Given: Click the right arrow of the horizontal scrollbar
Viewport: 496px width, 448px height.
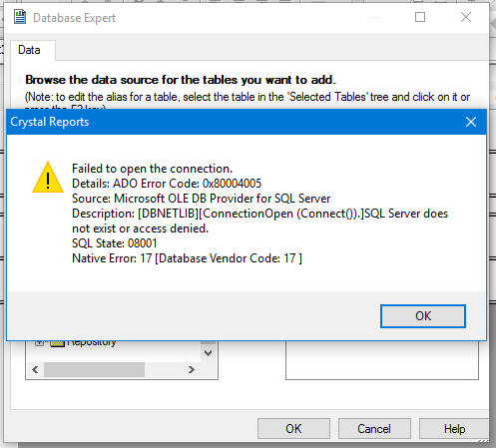Looking at the screenshot, I should point(192,370).
